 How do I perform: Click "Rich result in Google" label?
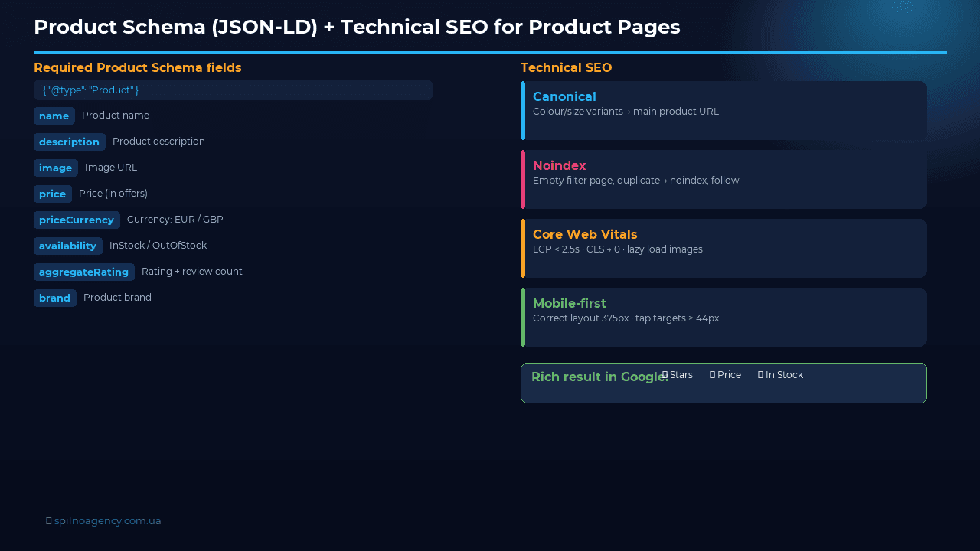pyautogui.click(x=599, y=377)
